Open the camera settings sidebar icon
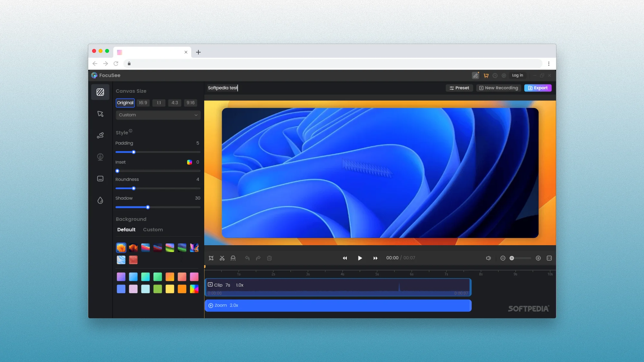This screenshot has width=644, height=362. tap(100, 157)
